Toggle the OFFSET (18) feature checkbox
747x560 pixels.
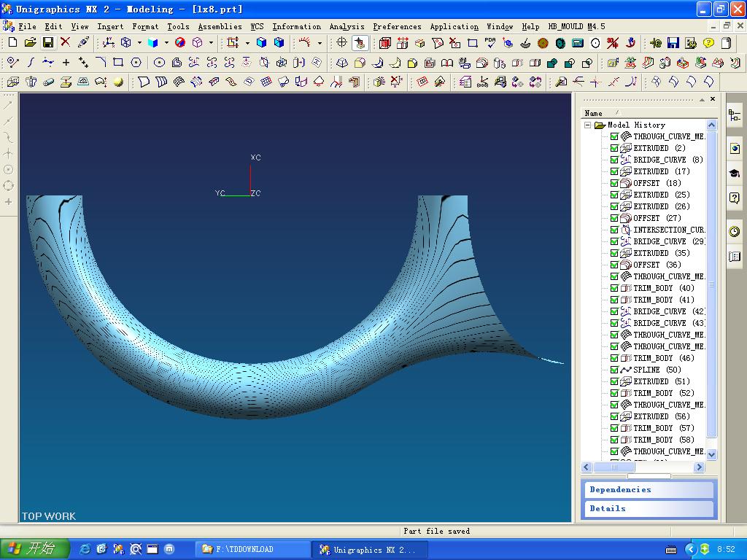[614, 183]
